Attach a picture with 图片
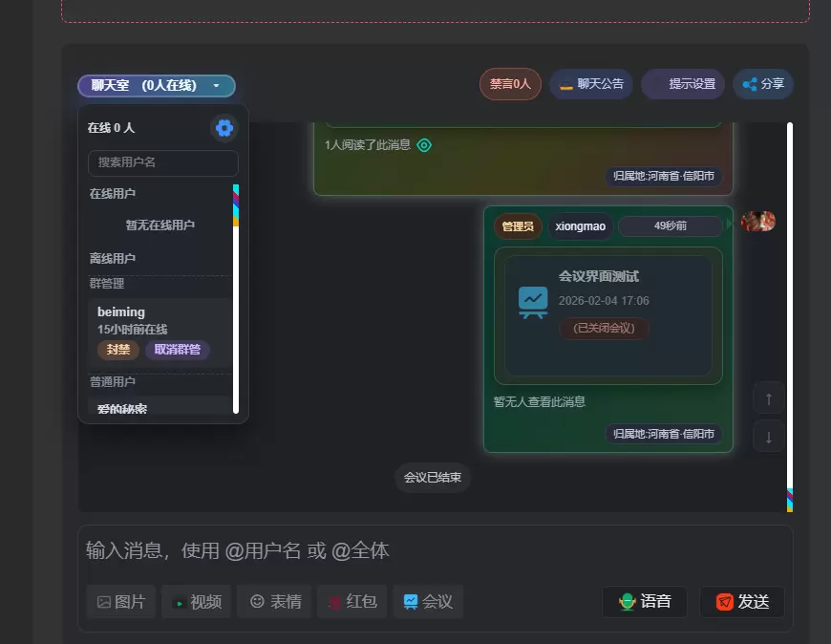831x644 pixels. pyautogui.click(x=121, y=602)
